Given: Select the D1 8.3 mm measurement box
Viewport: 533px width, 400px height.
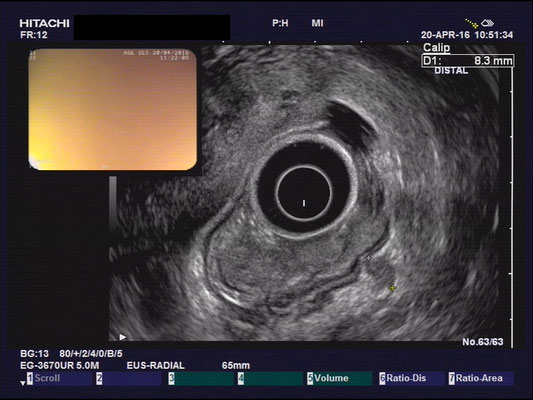Looking at the screenshot, I should click(x=467, y=61).
